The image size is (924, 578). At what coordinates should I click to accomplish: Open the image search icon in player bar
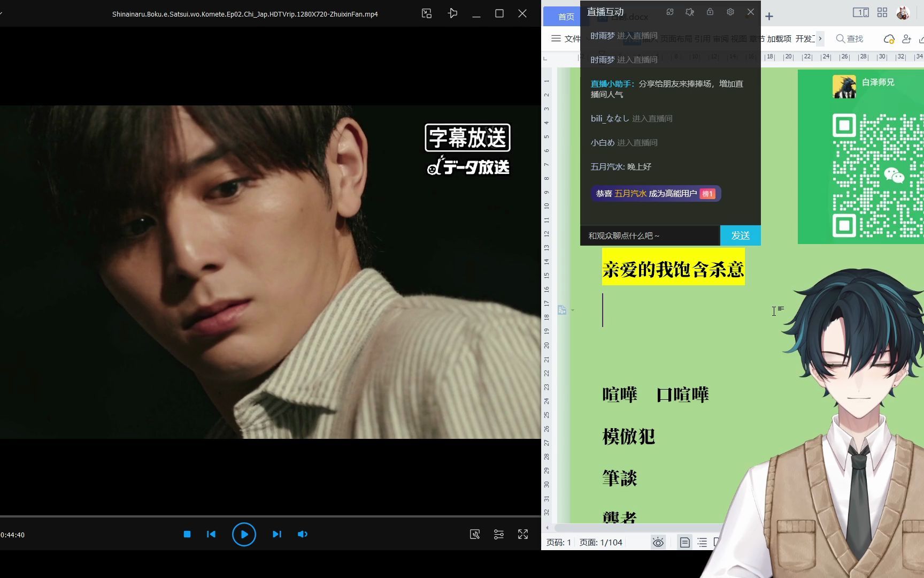click(x=475, y=534)
